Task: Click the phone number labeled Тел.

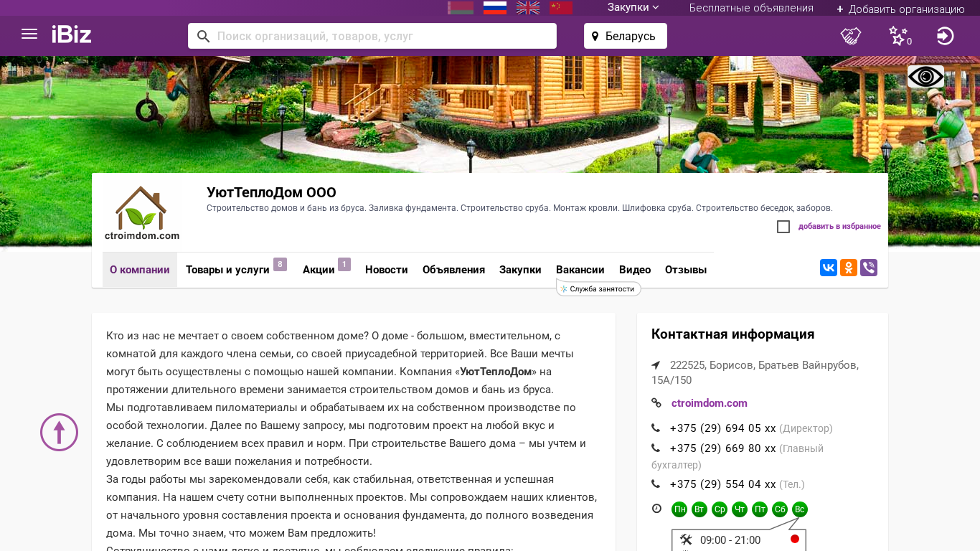Action: pyautogui.click(x=722, y=484)
